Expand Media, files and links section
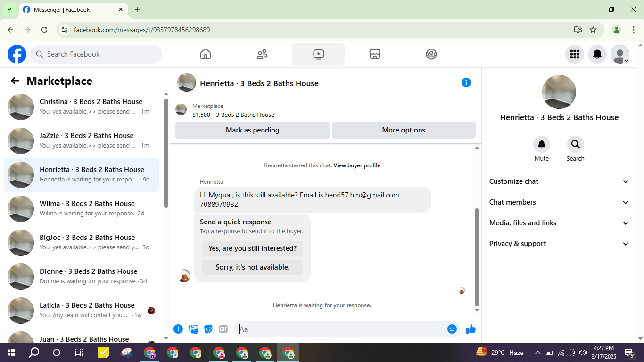Viewport: 644px width, 362px height. pyautogui.click(x=559, y=223)
